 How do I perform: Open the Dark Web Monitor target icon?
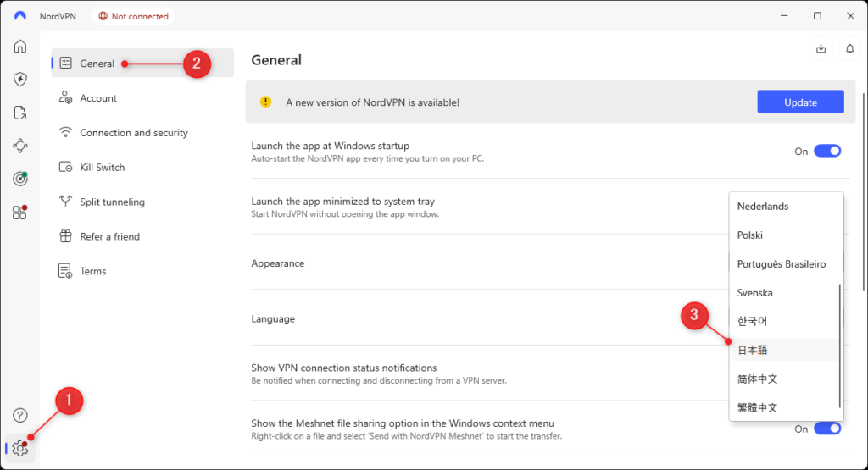(20, 179)
